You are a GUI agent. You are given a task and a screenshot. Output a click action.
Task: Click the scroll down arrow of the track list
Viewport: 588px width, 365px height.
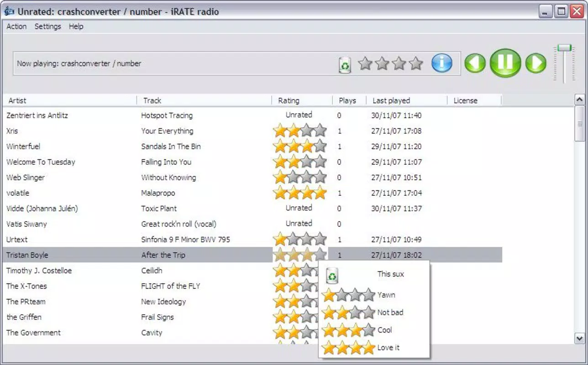coord(579,338)
